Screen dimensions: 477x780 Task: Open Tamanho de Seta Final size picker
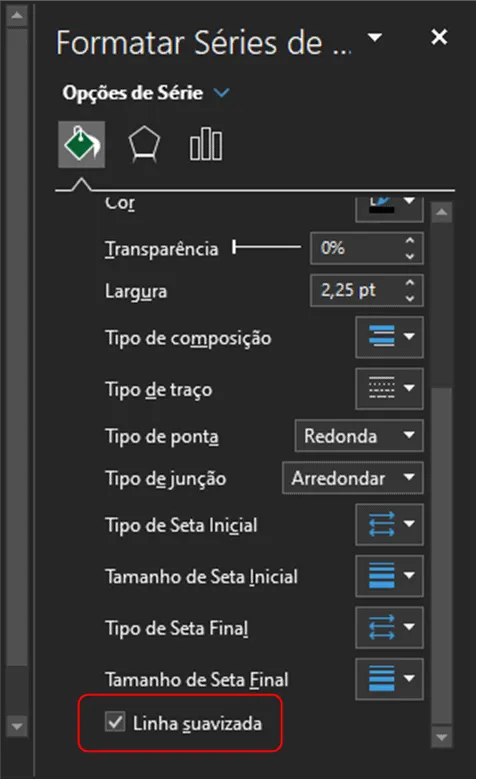click(389, 679)
